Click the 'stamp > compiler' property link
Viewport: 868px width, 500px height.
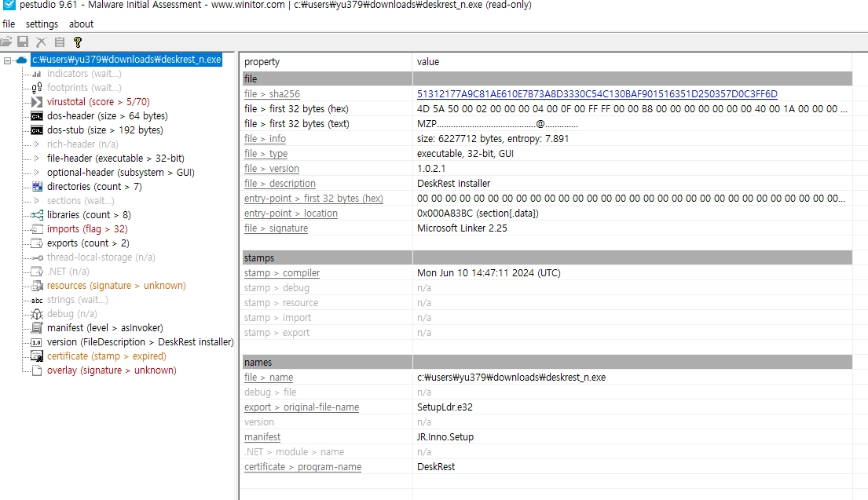(282, 272)
